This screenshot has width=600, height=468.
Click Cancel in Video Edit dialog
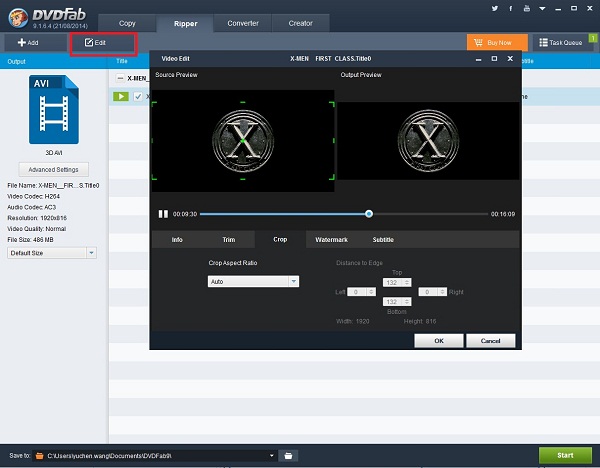tap(491, 341)
